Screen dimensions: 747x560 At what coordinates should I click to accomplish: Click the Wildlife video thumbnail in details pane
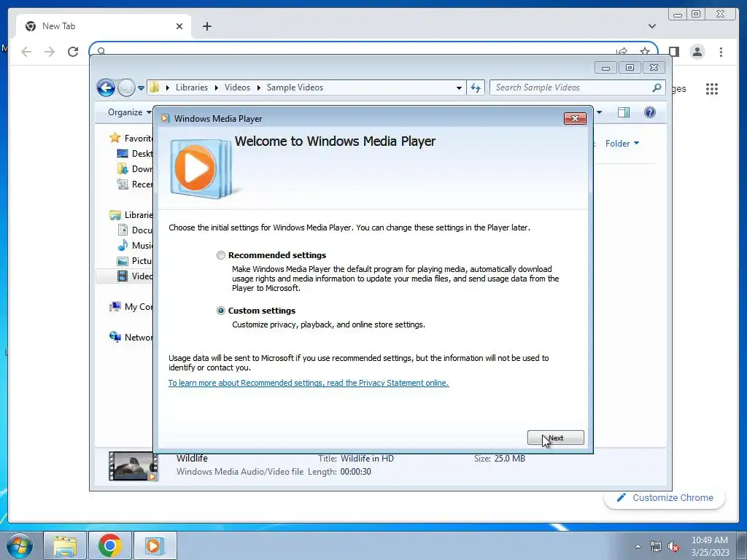[x=133, y=466]
